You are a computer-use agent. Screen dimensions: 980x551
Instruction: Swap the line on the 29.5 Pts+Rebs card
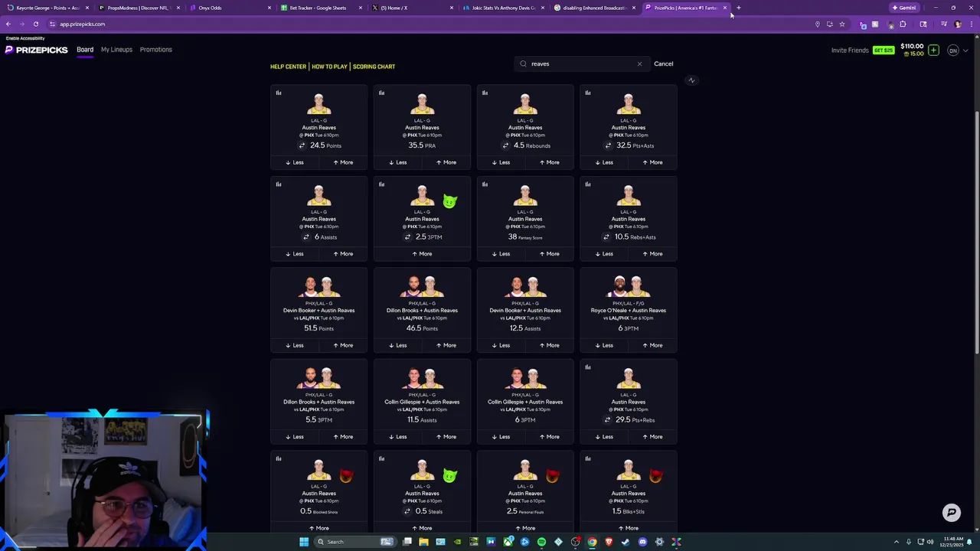pos(608,420)
